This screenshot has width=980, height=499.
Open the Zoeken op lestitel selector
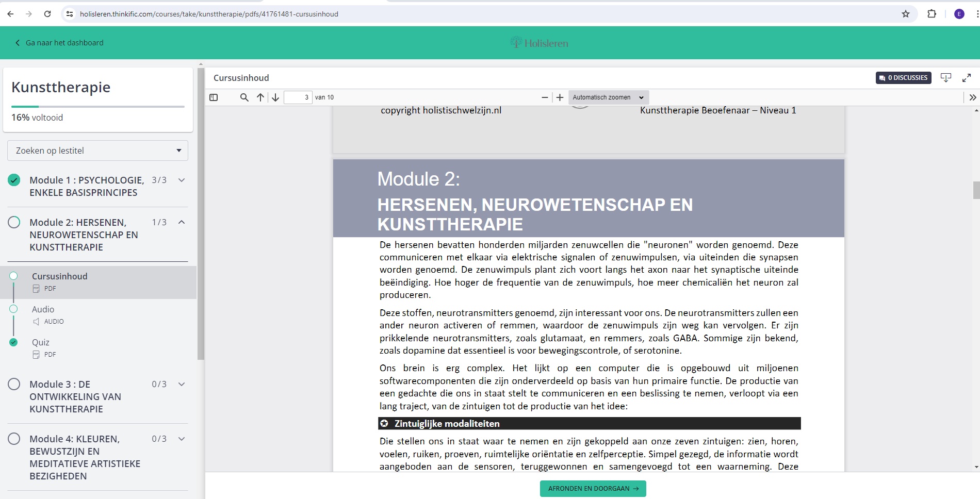pos(97,151)
